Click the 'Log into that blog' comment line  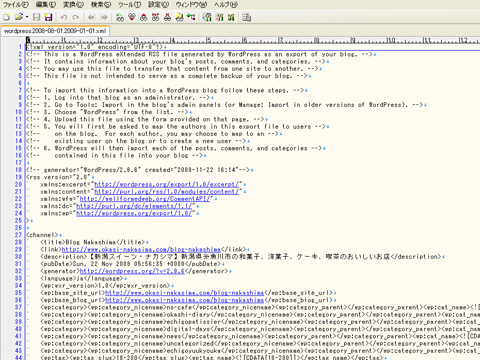click(118, 98)
